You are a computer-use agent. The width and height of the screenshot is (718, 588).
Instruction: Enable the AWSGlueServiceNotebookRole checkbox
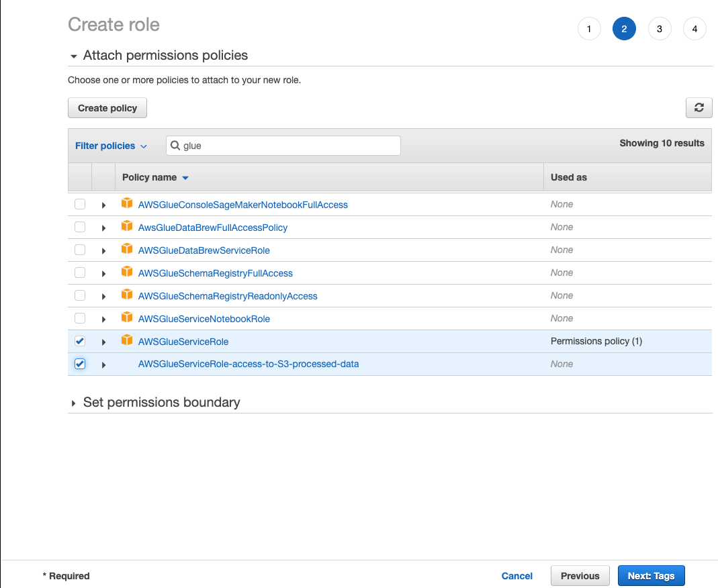point(80,318)
